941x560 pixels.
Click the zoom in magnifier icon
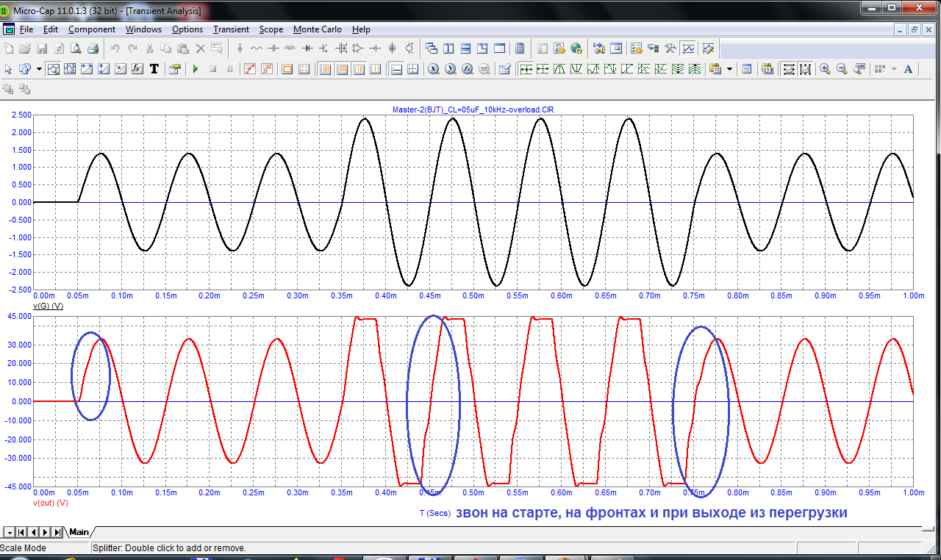[825, 69]
